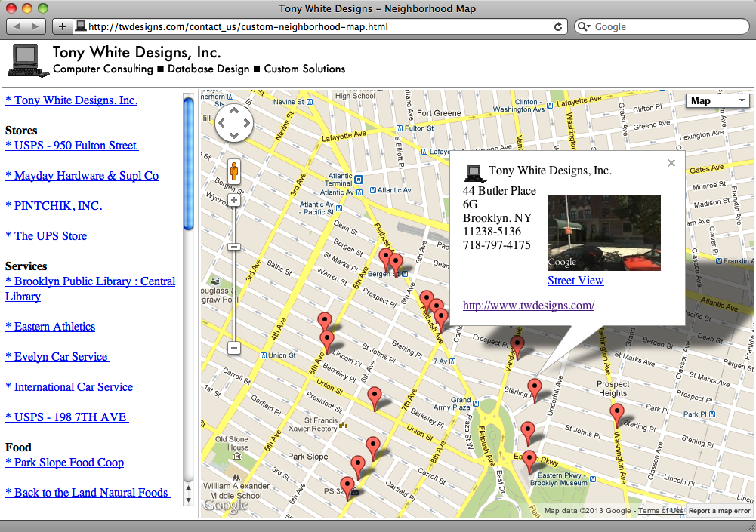This screenshot has height=532, width=756.
Task: Click Report a map error
Action: coord(719,511)
